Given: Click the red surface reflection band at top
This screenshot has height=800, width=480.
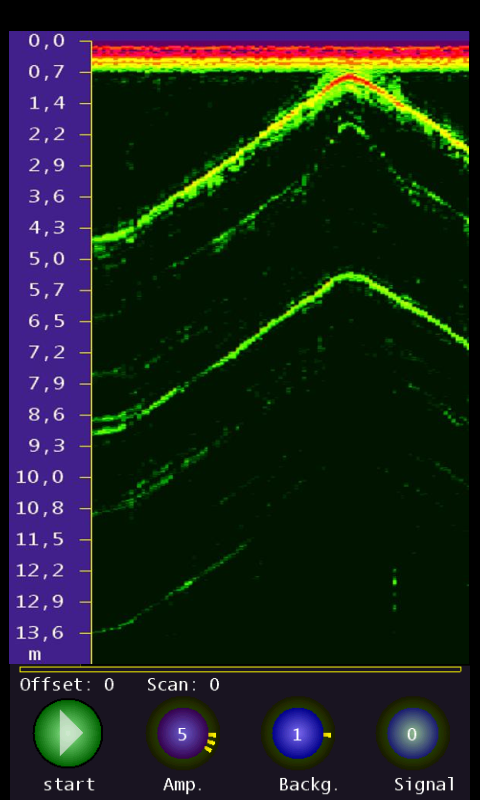Looking at the screenshot, I should pyautogui.click(x=280, y=51).
